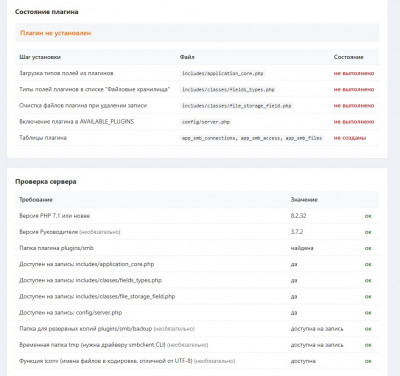
Task: Select the "Файл" column header
Action: tap(187, 57)
